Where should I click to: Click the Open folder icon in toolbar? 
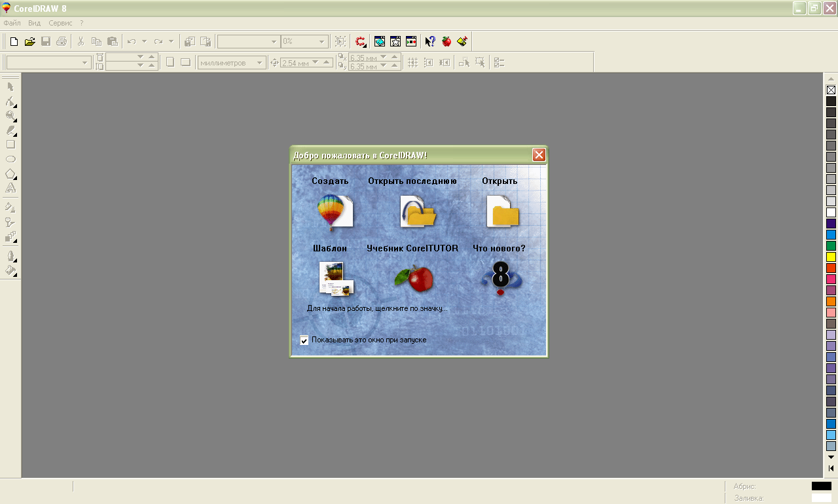[29, 41]
